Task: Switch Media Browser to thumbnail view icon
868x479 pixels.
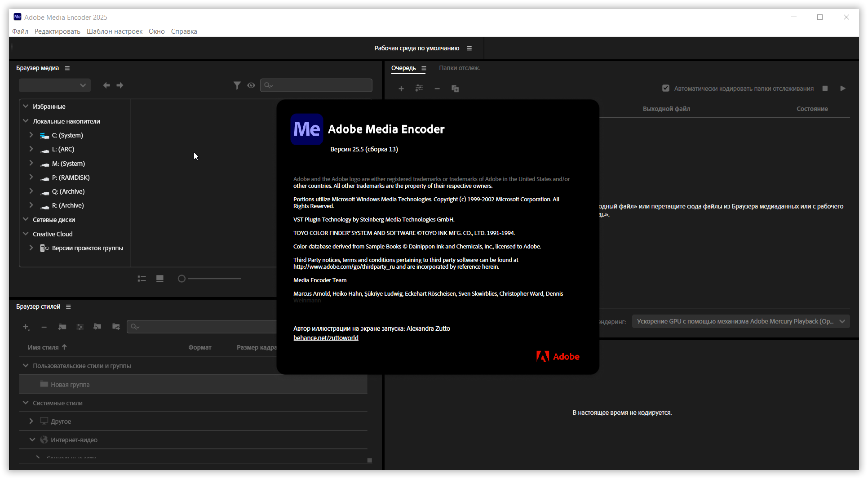Action: coord(159,279)
